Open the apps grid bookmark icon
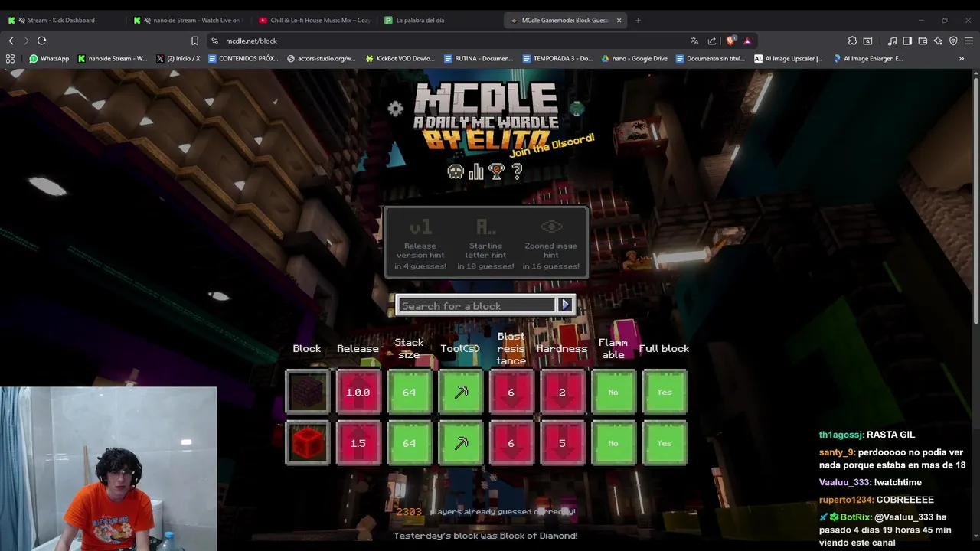Image resolution: width=980 pixels, height=551 pixels. tap(10, 58)
